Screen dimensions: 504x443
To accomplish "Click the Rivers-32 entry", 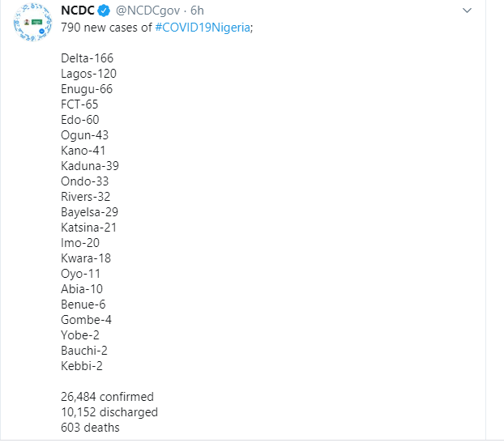I will click(86, 197).
